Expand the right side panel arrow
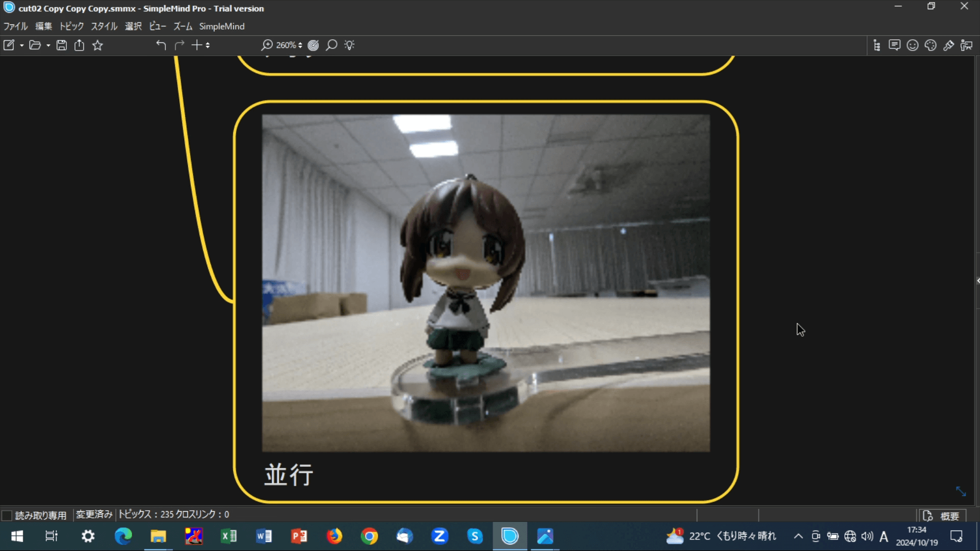Viewport: 980px width, 551px height. click(x=977, y=281)
